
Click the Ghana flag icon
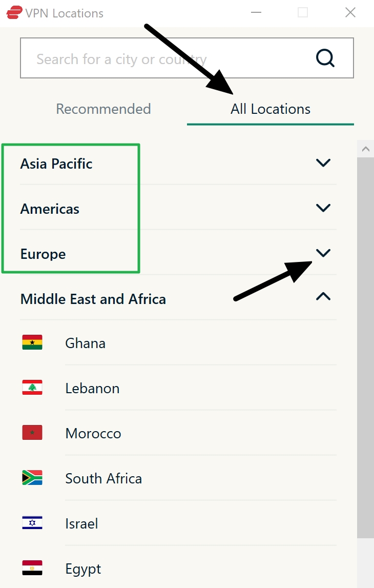(32, 342)
